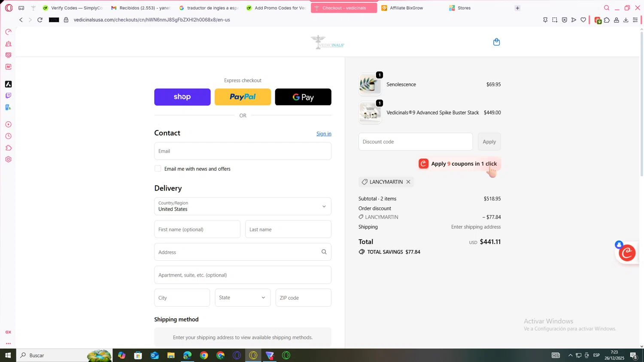Click the sidebar three-dots more button
The image size is (644, 362).
point(8,344)
